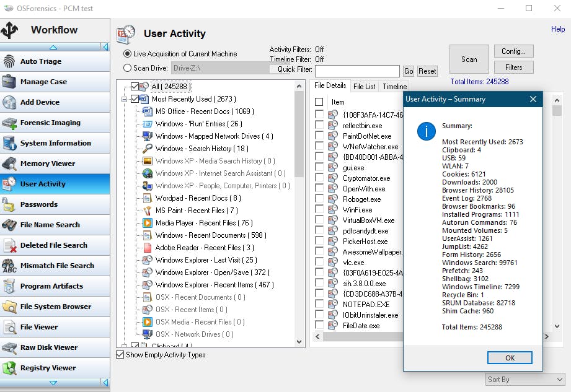Tick the checkbox beside NOTEPAD.EXE
Screen dimensions: 571x392
[x=319, y=304]
